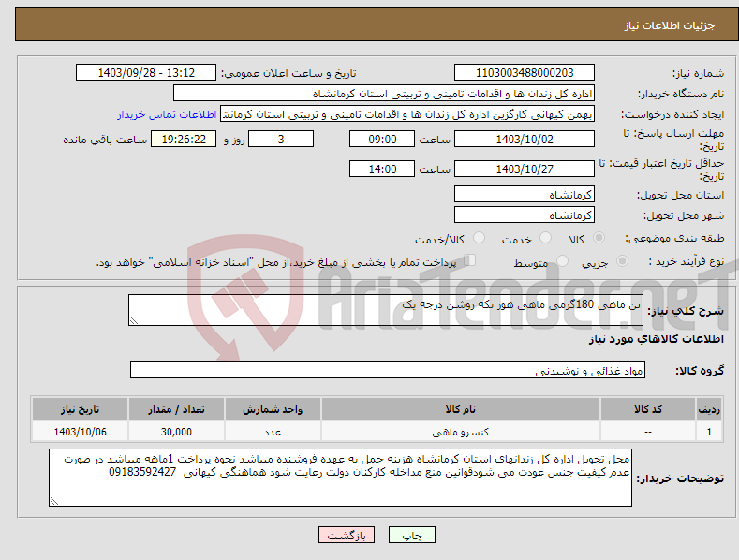Click the need date cell 1403/10/06
This screenshot has height=560, width=739.
point(80,432)
